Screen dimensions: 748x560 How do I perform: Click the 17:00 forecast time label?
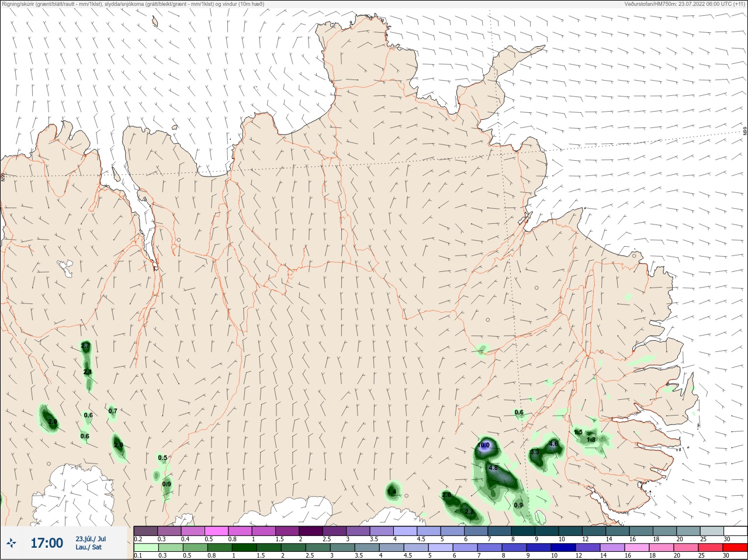(47, 544)
